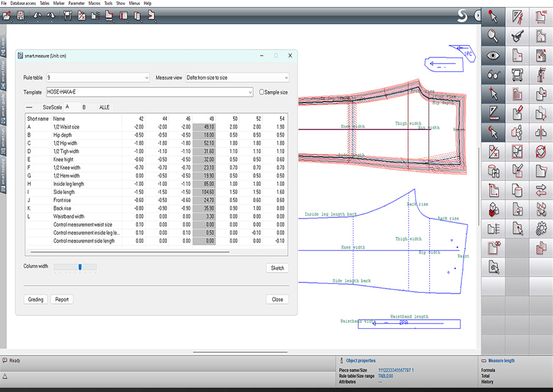Viewport: 553px width, 392px height.
Task: Click the gear settings tool icon
Action: click(x=541, y=228)
